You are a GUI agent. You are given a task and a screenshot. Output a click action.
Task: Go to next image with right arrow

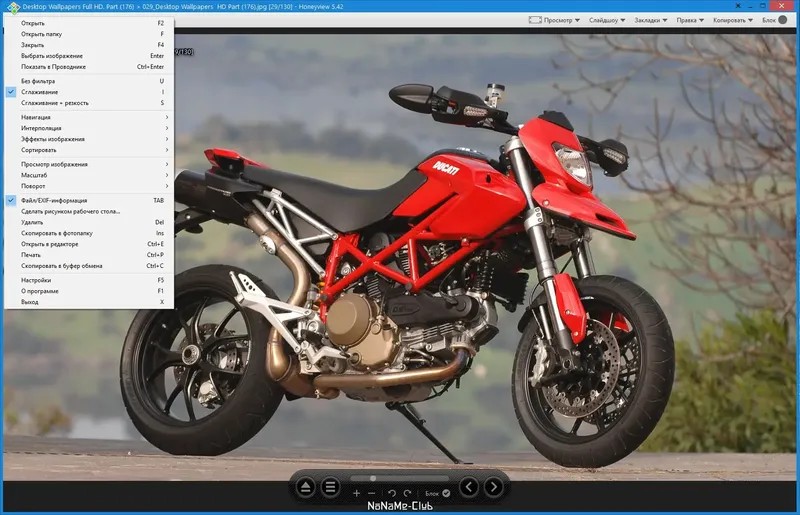point(493,487)
